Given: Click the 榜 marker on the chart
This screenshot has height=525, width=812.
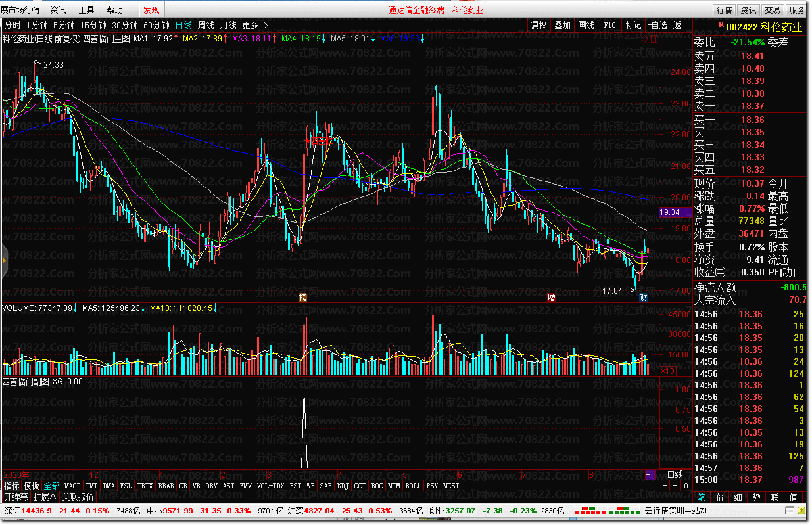Looking at the screenshot, I should tap(303, 298).
